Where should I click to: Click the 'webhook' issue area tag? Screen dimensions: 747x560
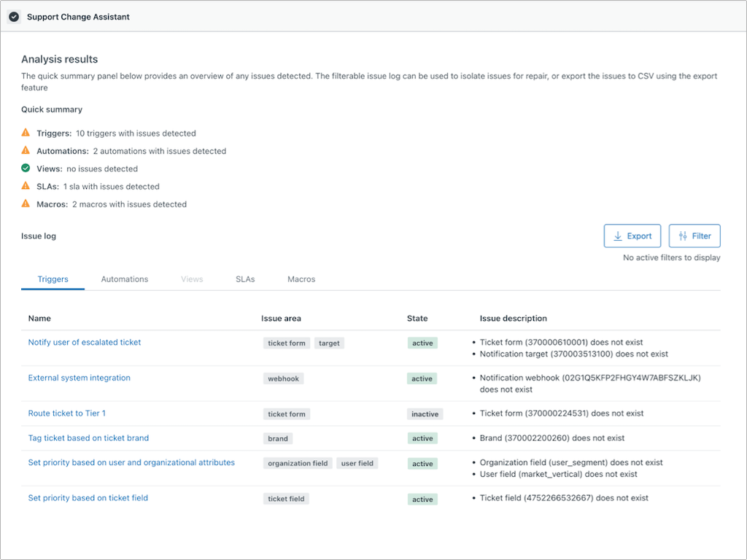pos(284,379)
